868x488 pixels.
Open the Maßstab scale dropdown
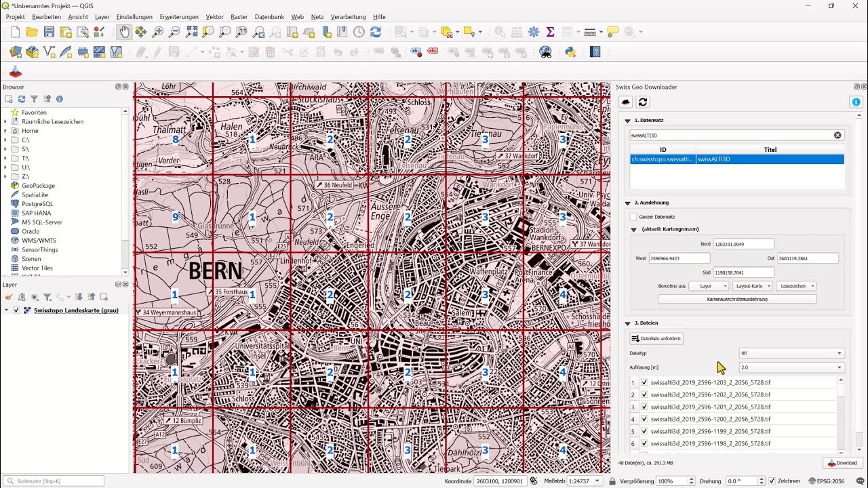(x=585, y=481)
